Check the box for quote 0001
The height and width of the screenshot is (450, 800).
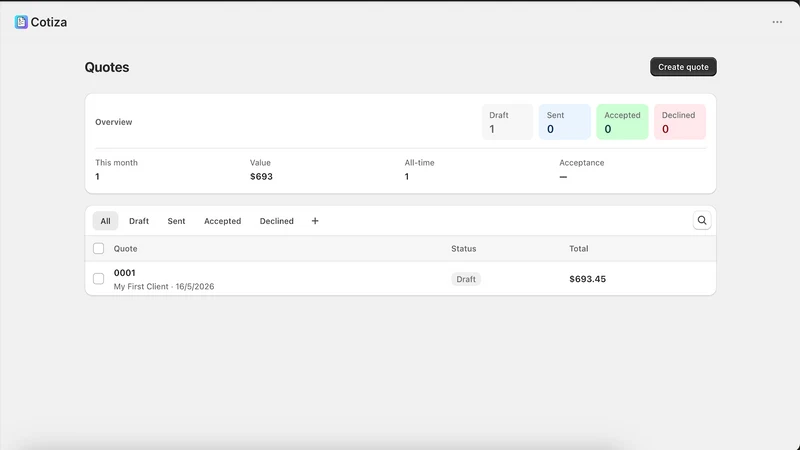coord(98,279)
